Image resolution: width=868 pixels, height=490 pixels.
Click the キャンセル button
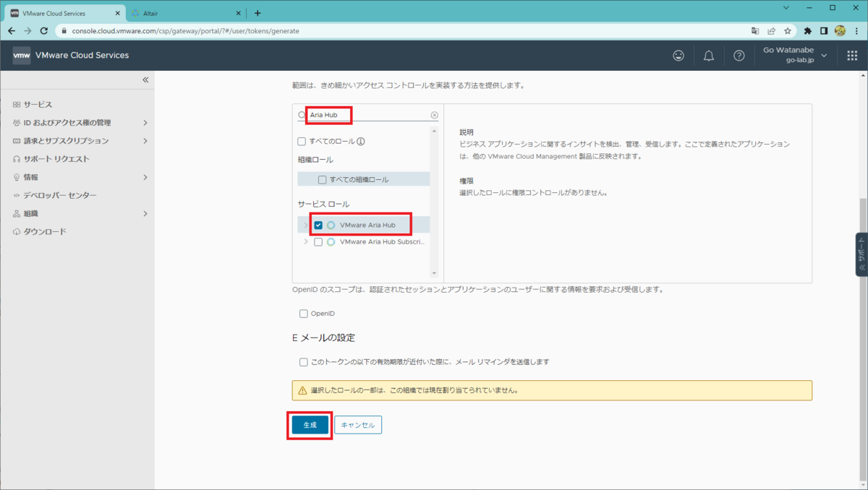pyautogui.click(x=358, y=425)
